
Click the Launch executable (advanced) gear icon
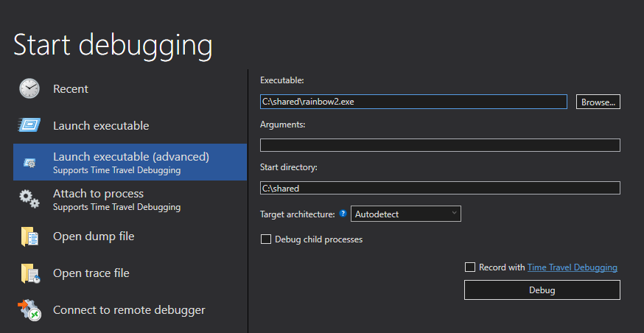[x=29, y=163]
